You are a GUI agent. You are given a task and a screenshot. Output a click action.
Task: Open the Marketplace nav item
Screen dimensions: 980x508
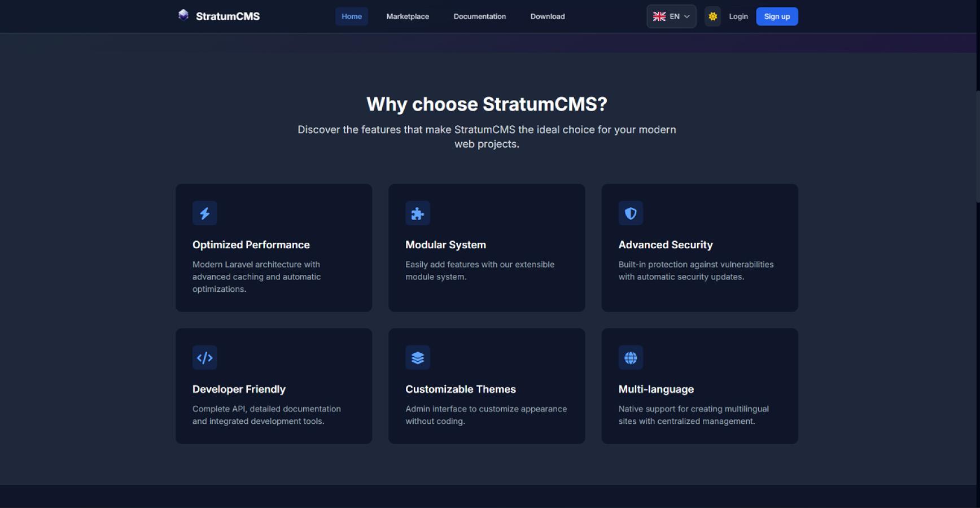[x=408, y=16]
